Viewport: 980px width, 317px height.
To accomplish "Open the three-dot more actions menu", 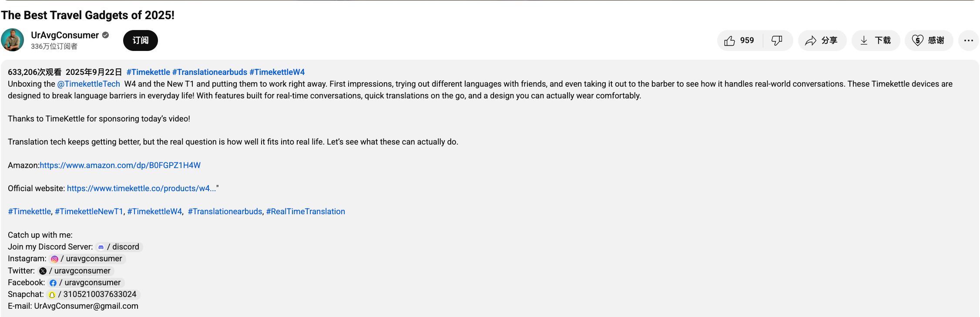I will click(968, 40).
